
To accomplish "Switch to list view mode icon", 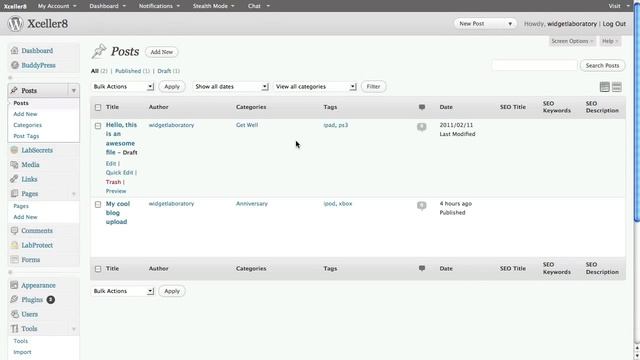I will coord(604,87).
